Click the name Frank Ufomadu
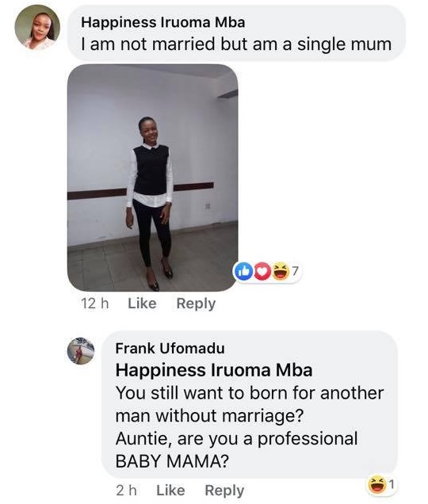This screenshot has width=428, height=504. [x=170, y=349]
